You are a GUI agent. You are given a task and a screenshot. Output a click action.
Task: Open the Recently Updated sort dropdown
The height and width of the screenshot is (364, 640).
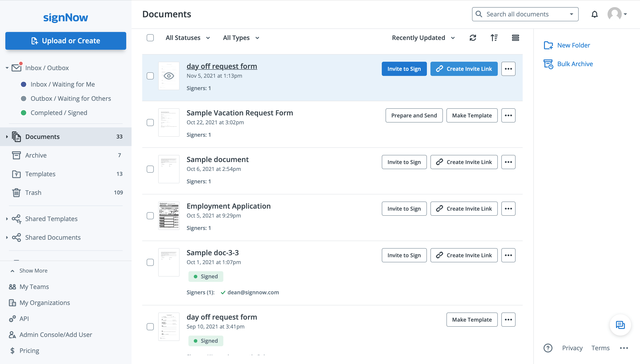pos(423,38)
